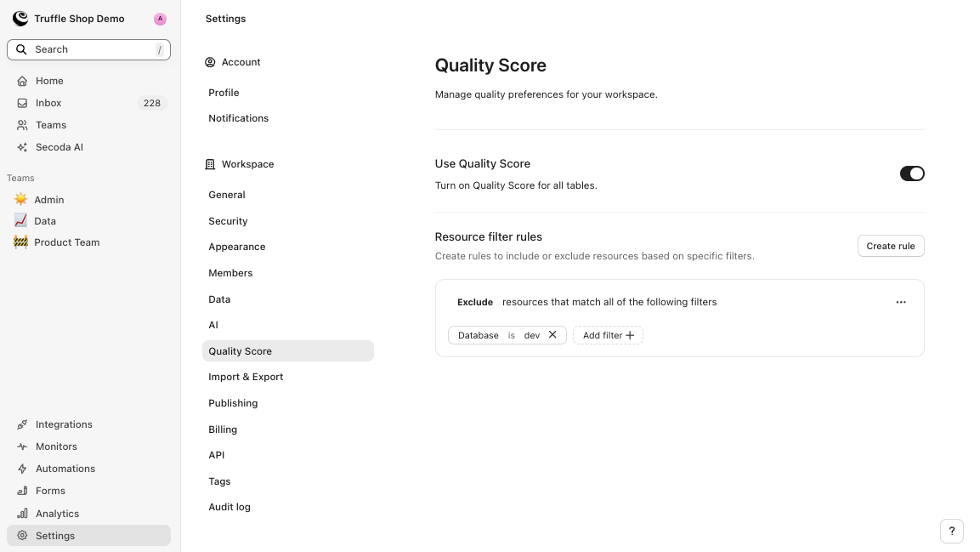
Task: Open the Integrations plug icon
Action: (x=22, y=424)
